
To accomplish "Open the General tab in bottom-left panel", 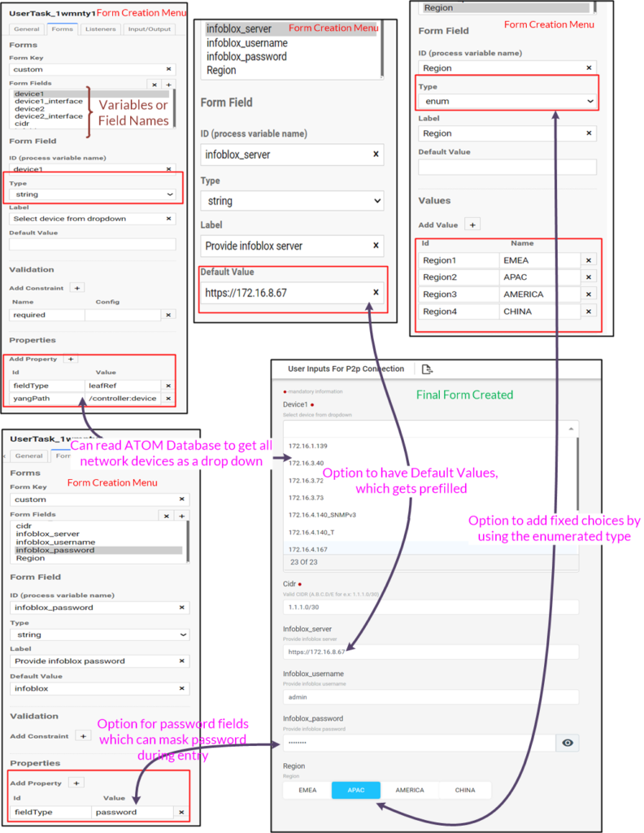I will 28,456.
